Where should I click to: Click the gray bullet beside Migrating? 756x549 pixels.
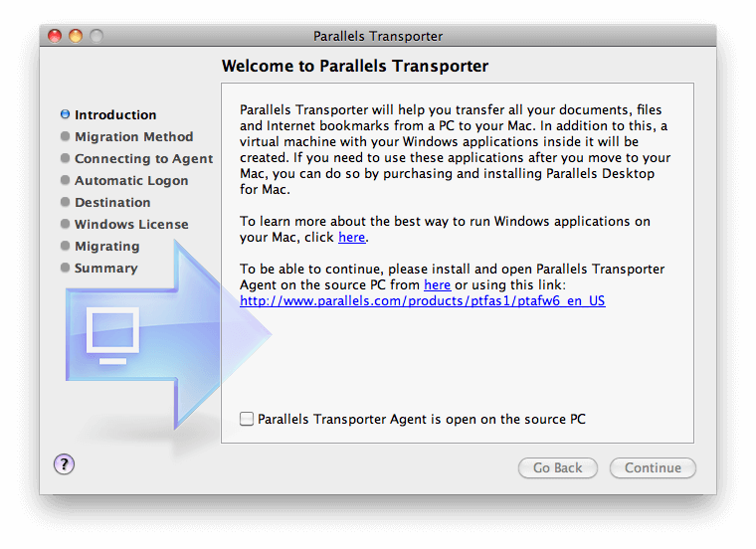65,246
